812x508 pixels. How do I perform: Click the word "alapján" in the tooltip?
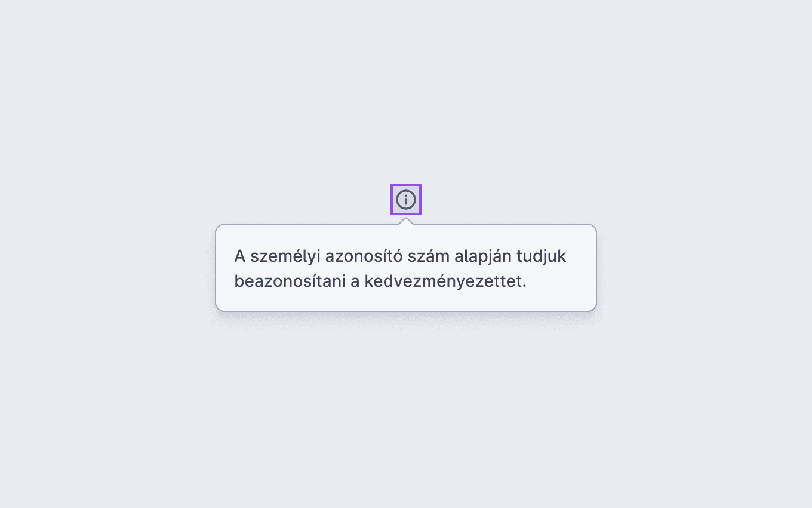(482, 256)
